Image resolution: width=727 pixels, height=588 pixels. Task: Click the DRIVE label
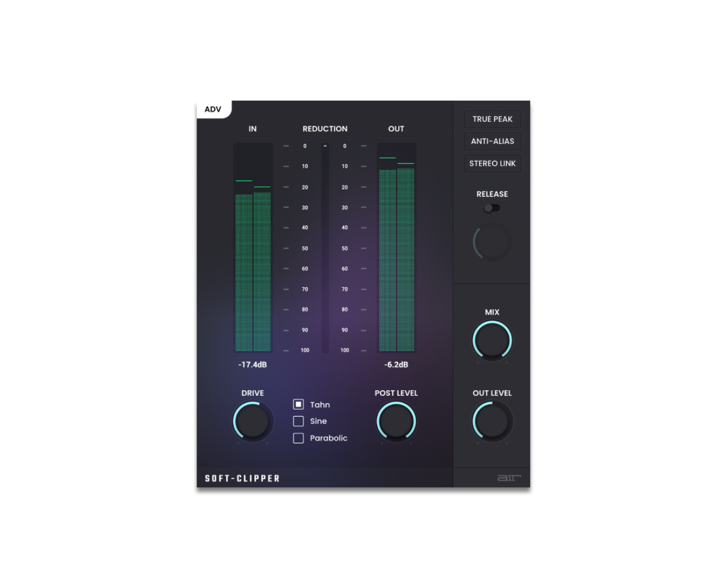pyautogui.click(x=253, y=393)
